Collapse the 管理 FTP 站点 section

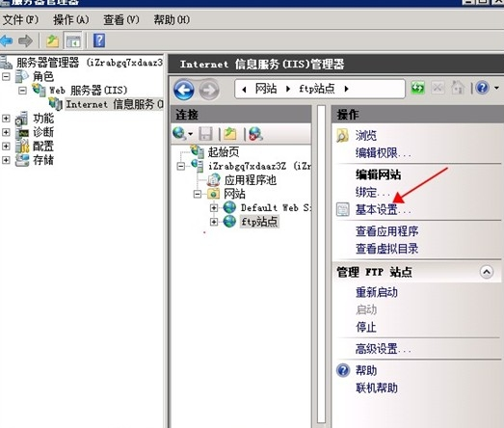487,272
